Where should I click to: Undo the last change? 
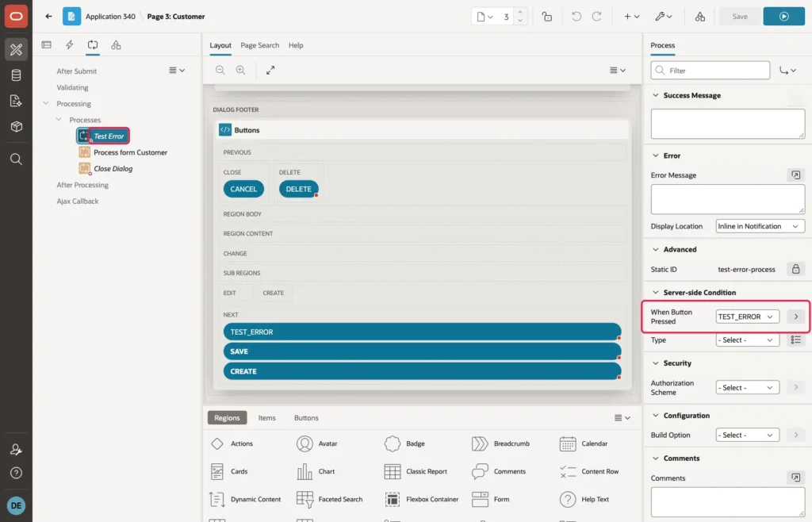point(576,17)
